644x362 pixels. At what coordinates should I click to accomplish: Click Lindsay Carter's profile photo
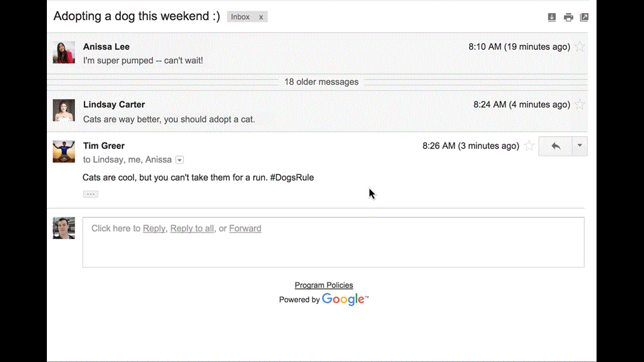(x=64, y=110)
